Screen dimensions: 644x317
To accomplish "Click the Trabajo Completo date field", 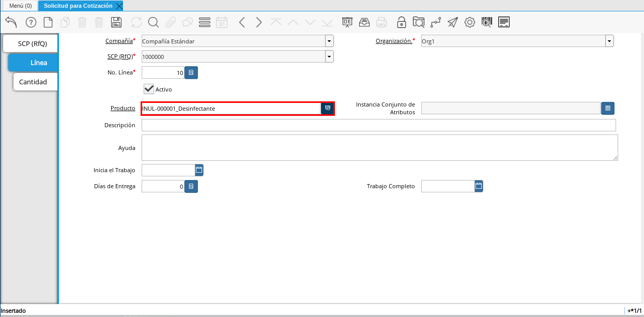I will pyautogui.click(x=448, y=186).
